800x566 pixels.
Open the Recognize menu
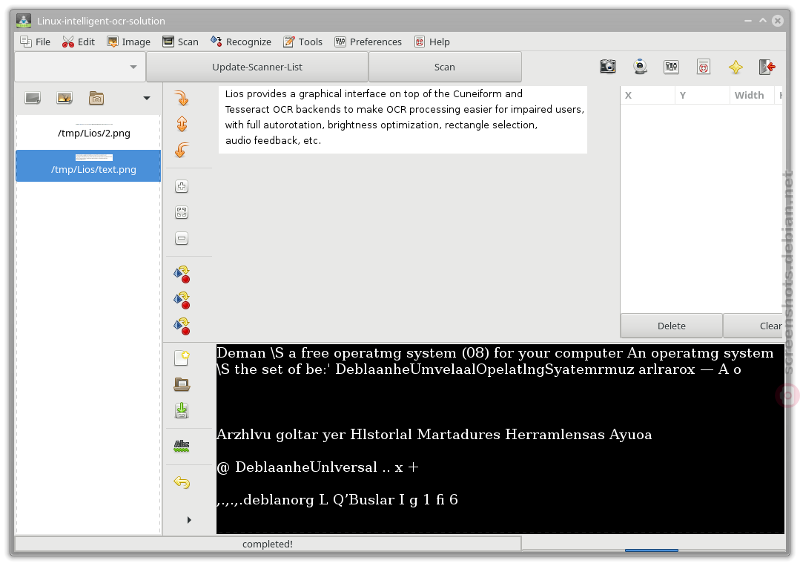pos(241,42)
